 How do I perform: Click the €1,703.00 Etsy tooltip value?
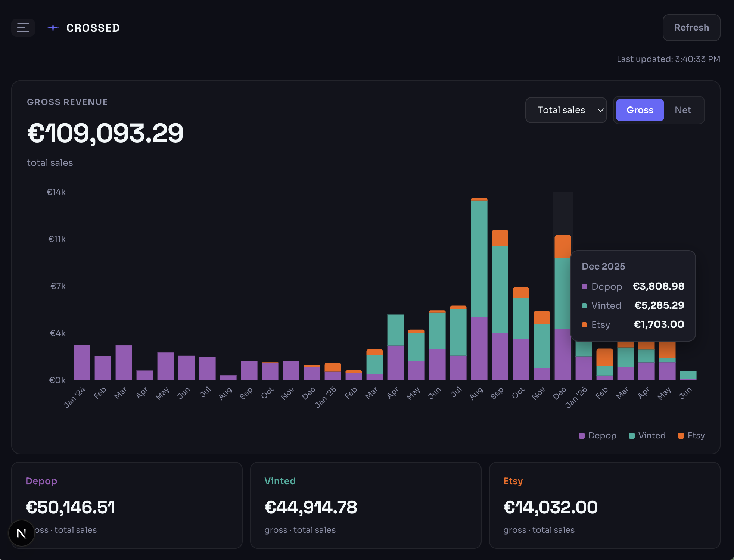tap(659, 324)
